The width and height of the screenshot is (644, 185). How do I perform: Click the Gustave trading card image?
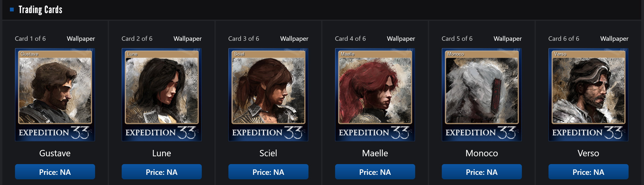[x=55, y=94]
